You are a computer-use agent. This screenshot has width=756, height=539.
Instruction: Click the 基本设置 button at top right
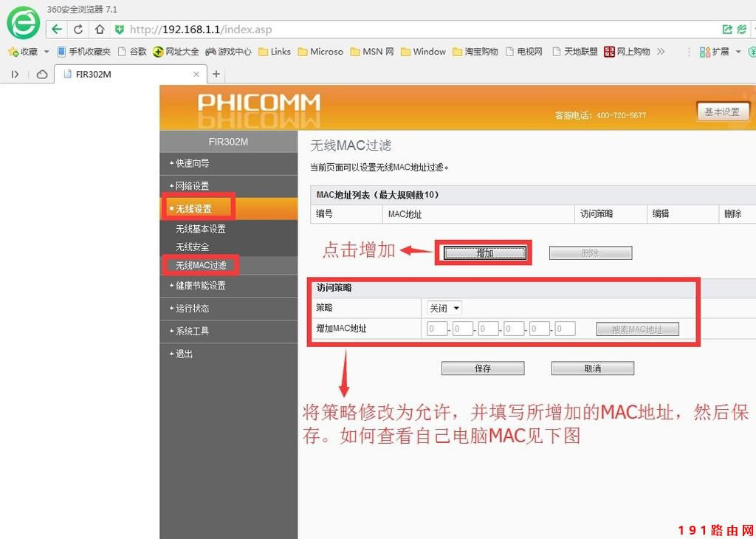(x=723, y=111)
